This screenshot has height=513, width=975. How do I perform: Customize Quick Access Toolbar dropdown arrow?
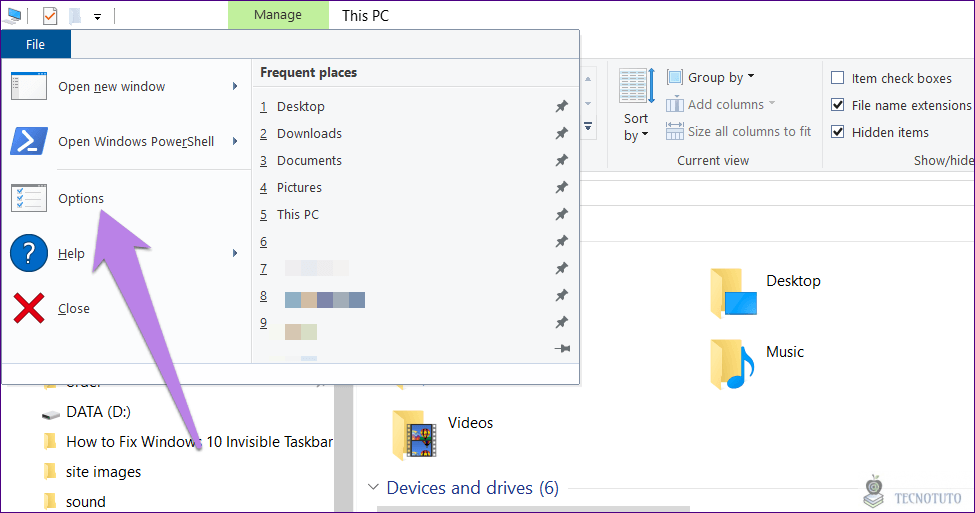98,17
